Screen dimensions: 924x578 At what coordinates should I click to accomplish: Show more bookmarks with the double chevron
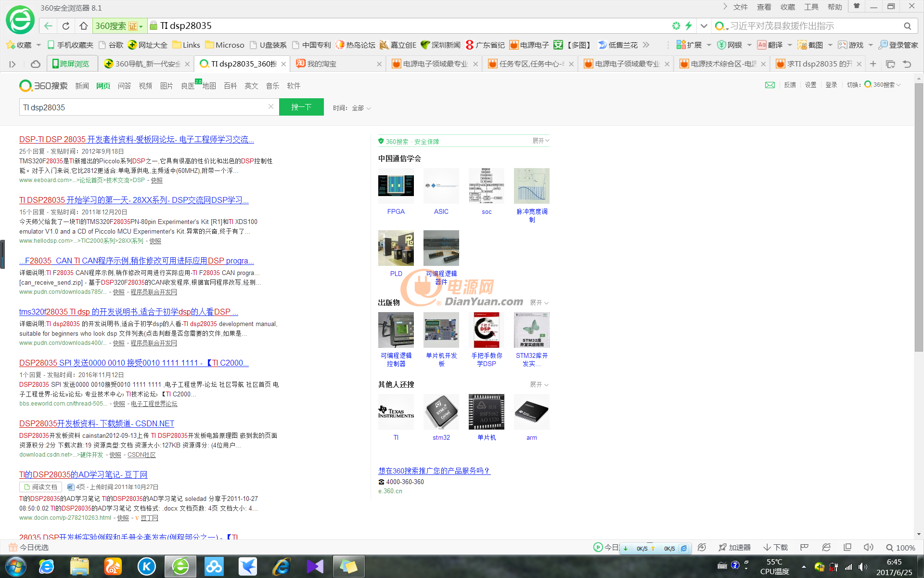pos(646,45)
